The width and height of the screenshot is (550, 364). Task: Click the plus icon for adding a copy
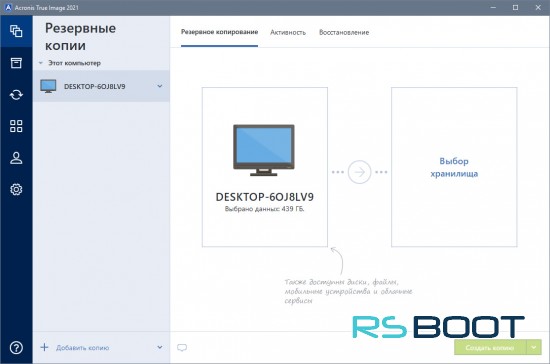pos(45,348)
